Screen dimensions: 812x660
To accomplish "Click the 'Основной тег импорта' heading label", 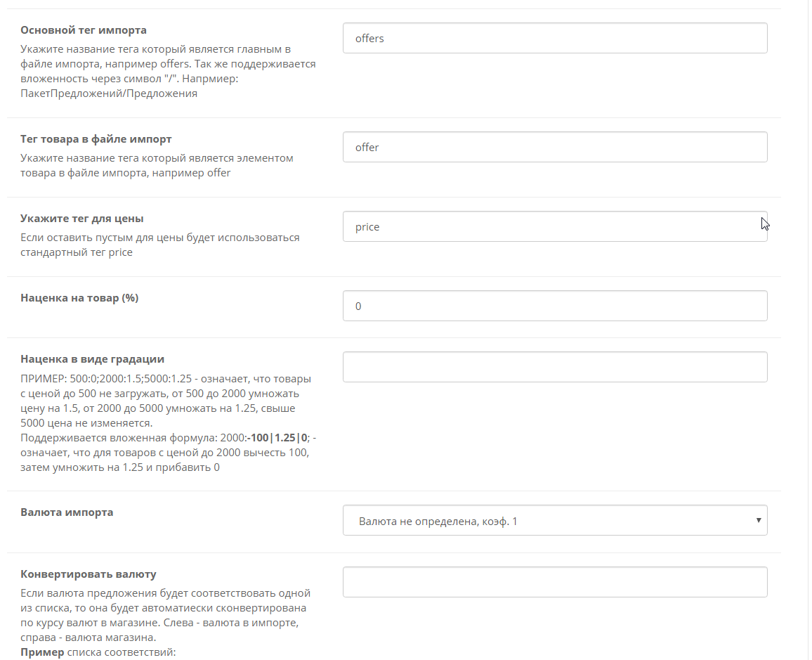I will 84,30.
